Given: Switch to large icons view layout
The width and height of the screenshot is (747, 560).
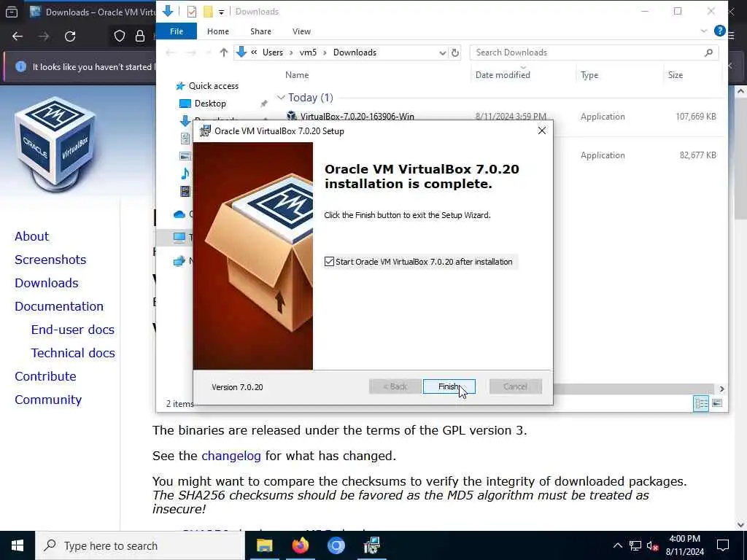Looking at the screenshot, I should coord(717,403).
